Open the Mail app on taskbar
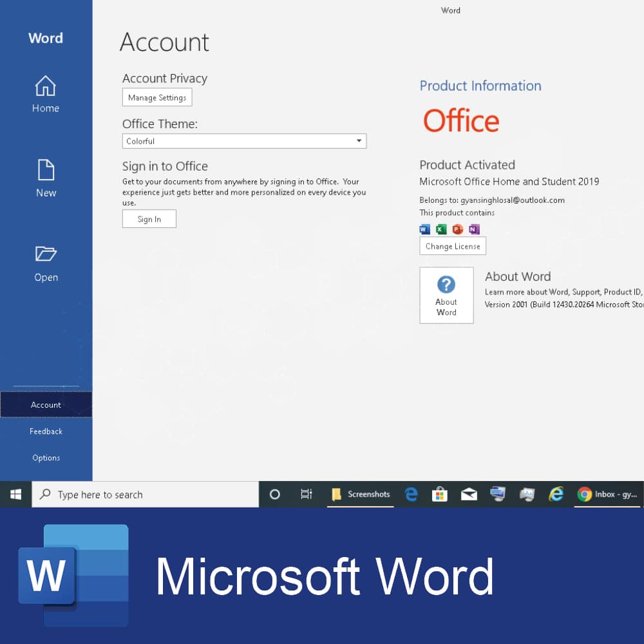This screenshot has width=644, height=644. click(x=469, y=494)
